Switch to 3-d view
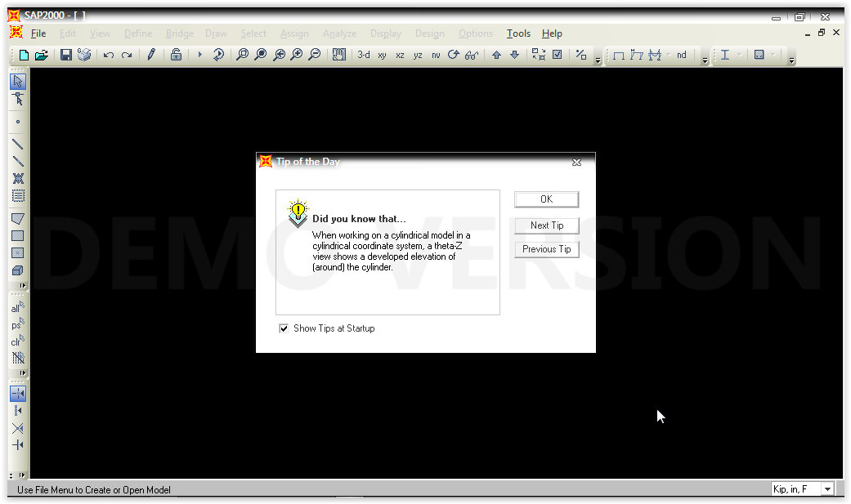 362,55
